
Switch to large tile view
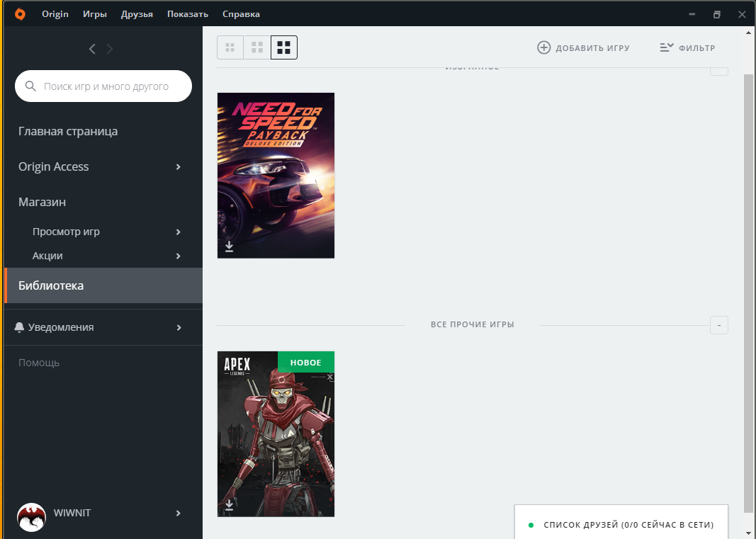coord(284,47)
